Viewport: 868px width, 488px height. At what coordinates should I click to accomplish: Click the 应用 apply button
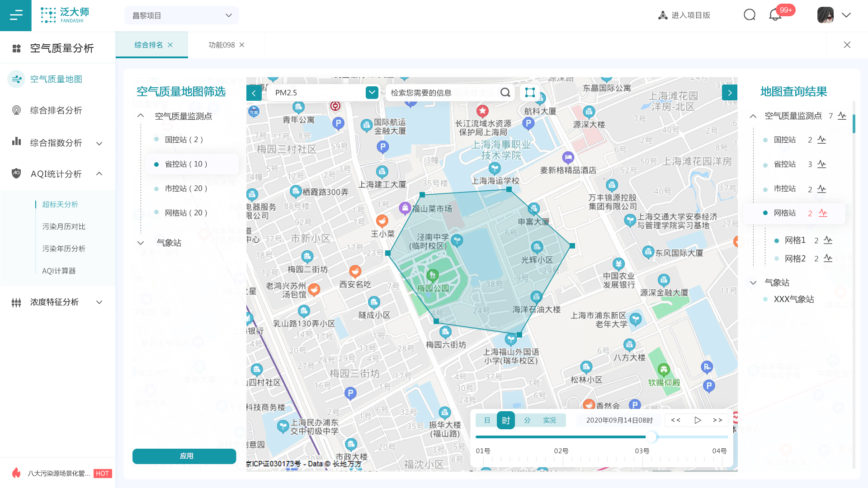pos(184,456)
